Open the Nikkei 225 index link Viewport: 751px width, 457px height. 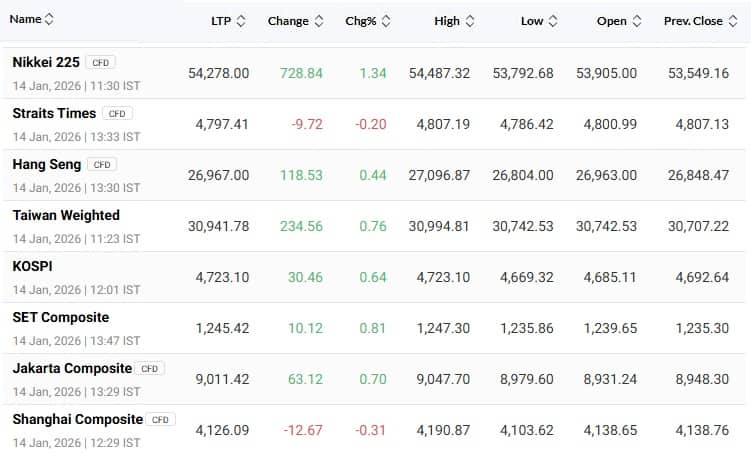click(46, 62)
